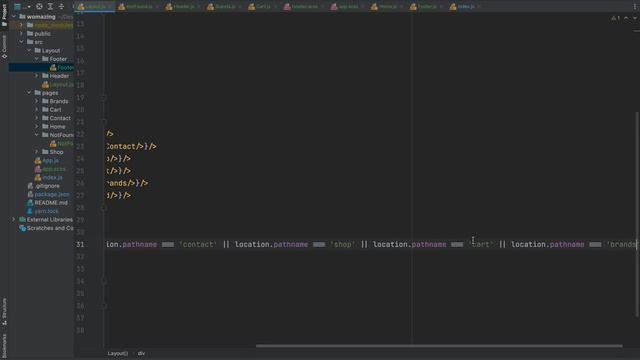Image resolution: width=640 pixels, height=360 pixels.
Task: Open app.scss in the project tree
Action: pyautogui.click(x=50, y=169)
